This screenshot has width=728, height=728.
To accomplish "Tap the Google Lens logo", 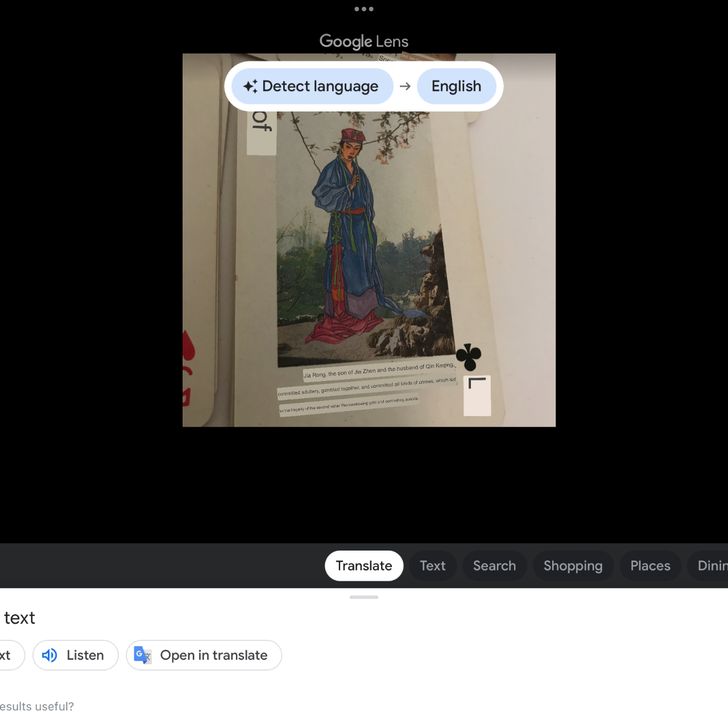I will point(363,41).
